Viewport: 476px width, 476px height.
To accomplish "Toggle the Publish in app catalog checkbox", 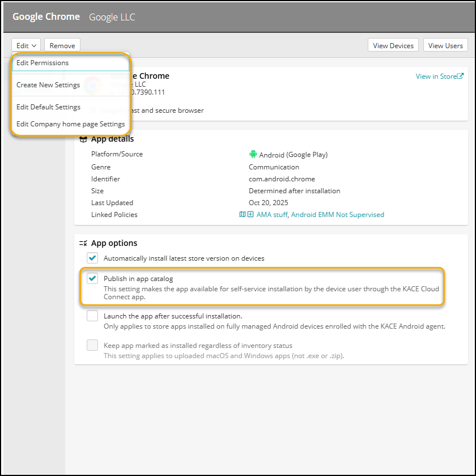I will (x=92, y=279).
